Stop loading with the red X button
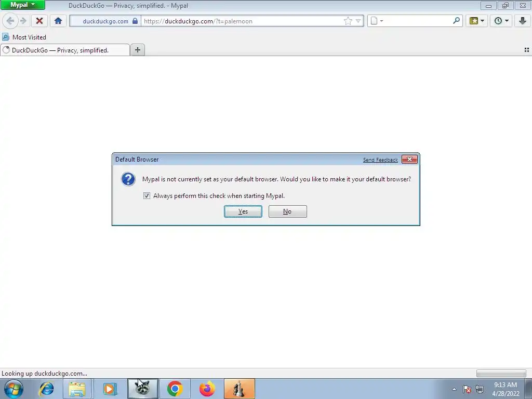 pos(39,21)
